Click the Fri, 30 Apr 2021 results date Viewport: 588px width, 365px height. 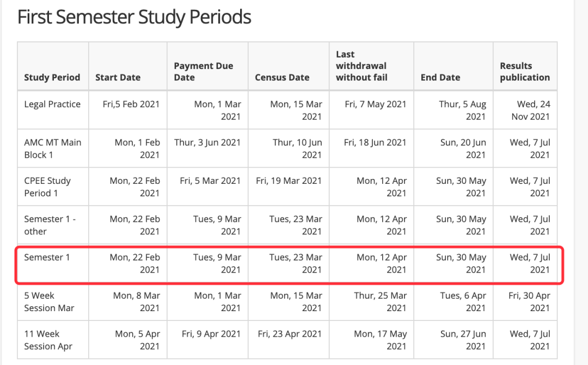(x=529, y=302)
